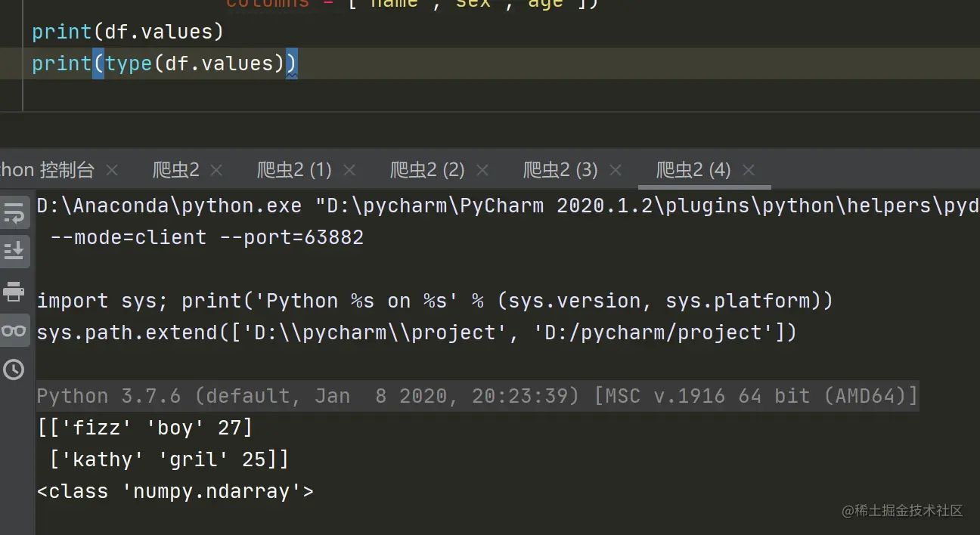Open the console history clock icon
The width and height of the screenshot is (980, 535).
coord(14,370)
